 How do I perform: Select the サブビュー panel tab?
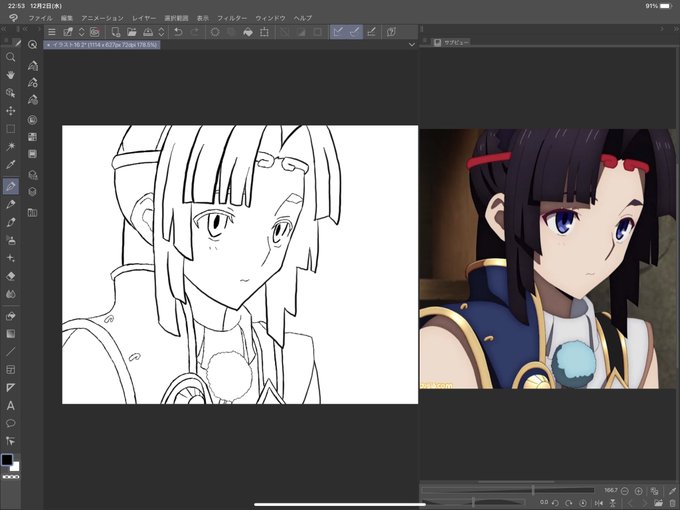(x=452, y=42)
